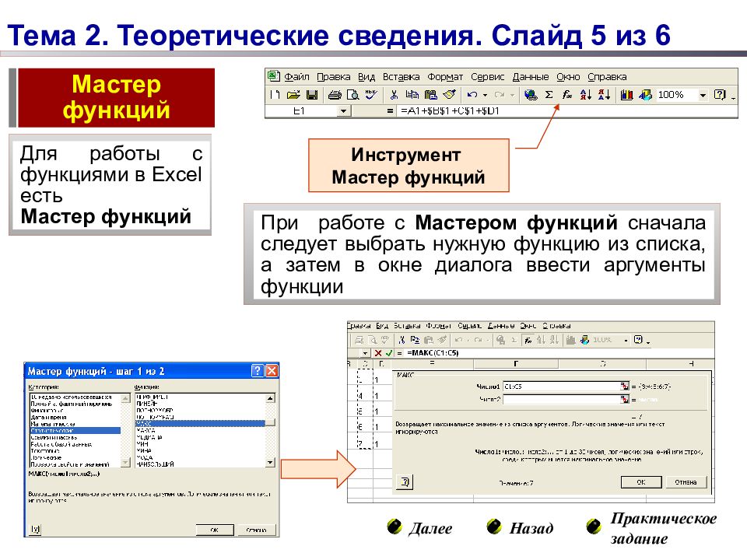747x560 pixels.
Task: Click the formula field showing =A1+$B$1+C$1+$D1
Action: pos(567,111)
